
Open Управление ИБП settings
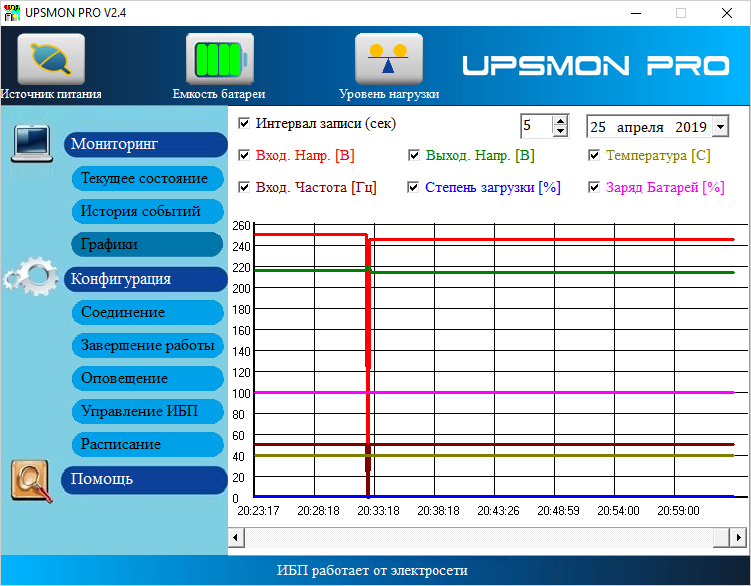(x=148, y=412)
